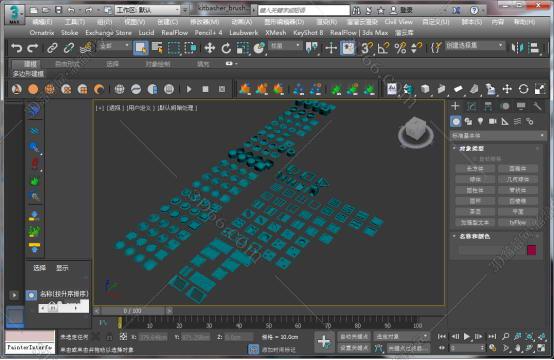This screenshot has width=554, height=360.
Task: Open the Civil View menu
Action: coord(399,22)
